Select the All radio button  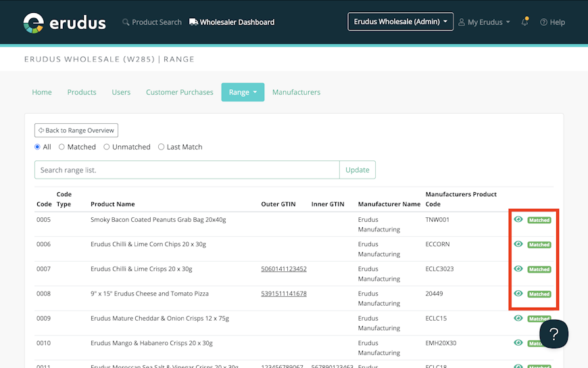[37, 147]
